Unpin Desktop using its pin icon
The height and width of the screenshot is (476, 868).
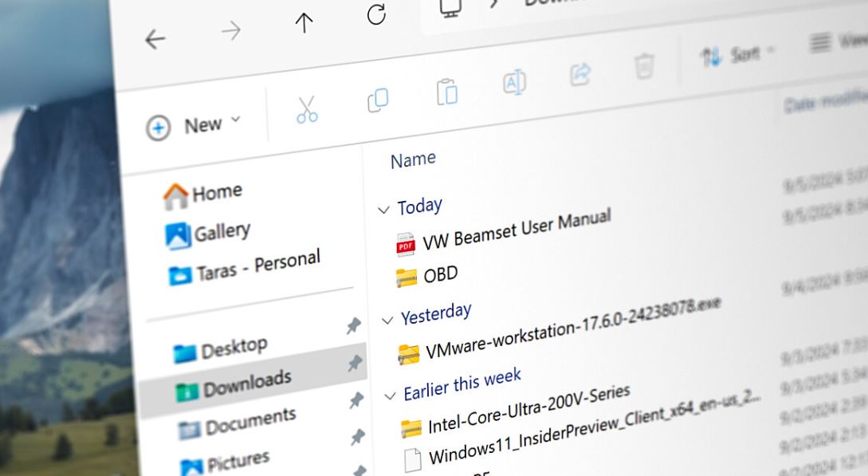click(x=353, y=326)
